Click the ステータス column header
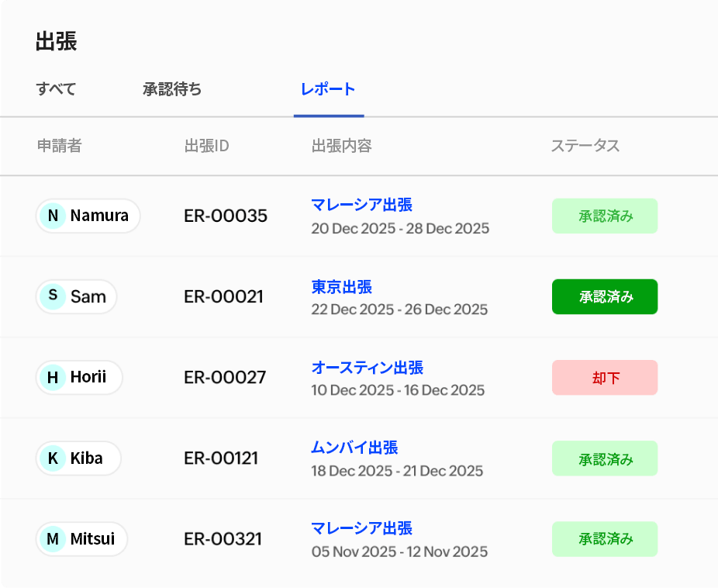Screen dimensions: 718x588 click(x=583, y=146)
